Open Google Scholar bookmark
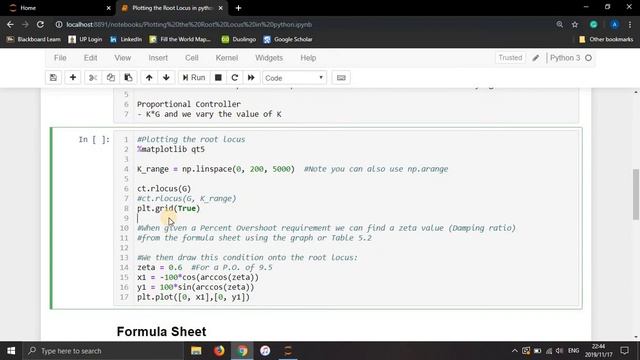Viewport: 640px width, 360px height. click(x=288, y=39)
